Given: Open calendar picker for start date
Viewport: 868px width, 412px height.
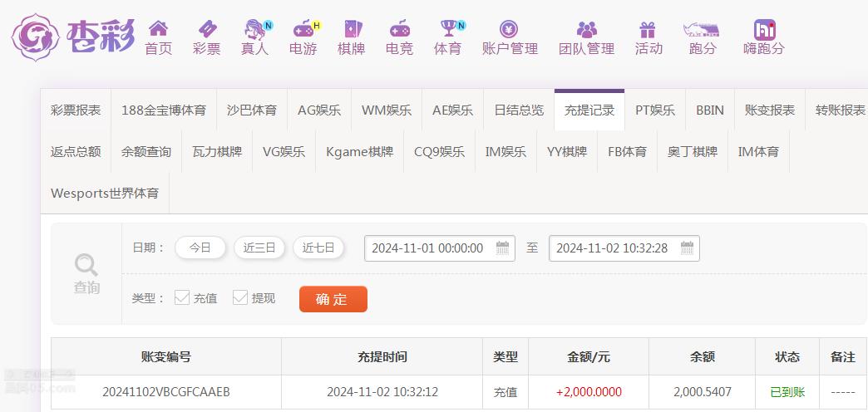Looking at the screenshot, I should (x=503, y=248).
